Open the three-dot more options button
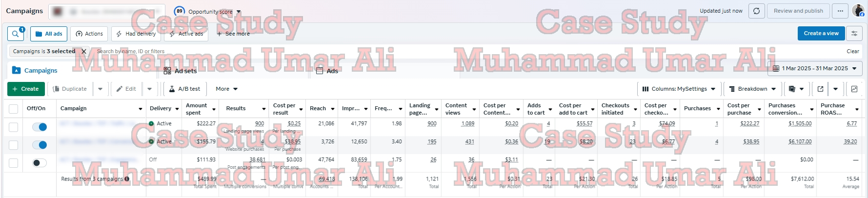868x198 pixels. (x=840, y=11)
